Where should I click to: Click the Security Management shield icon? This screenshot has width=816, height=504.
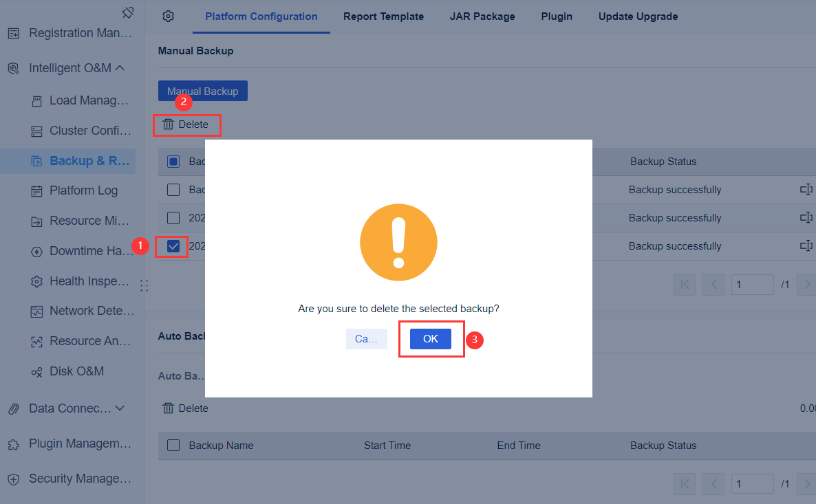14,479
